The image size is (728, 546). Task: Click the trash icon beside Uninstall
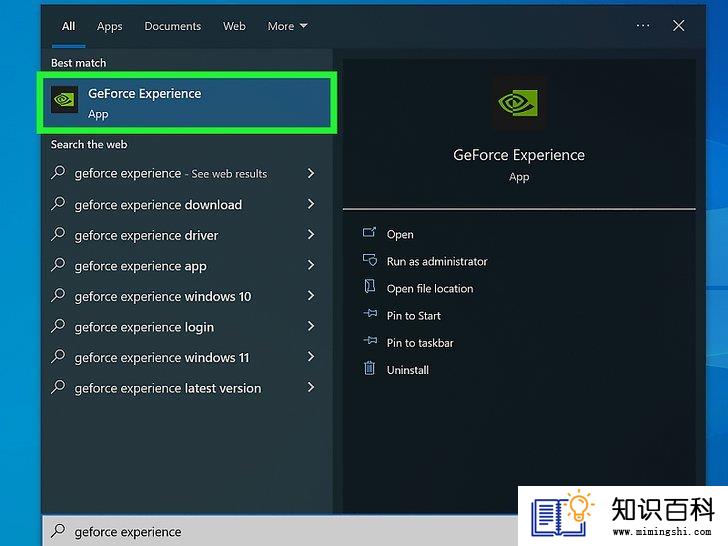(370, 368)
